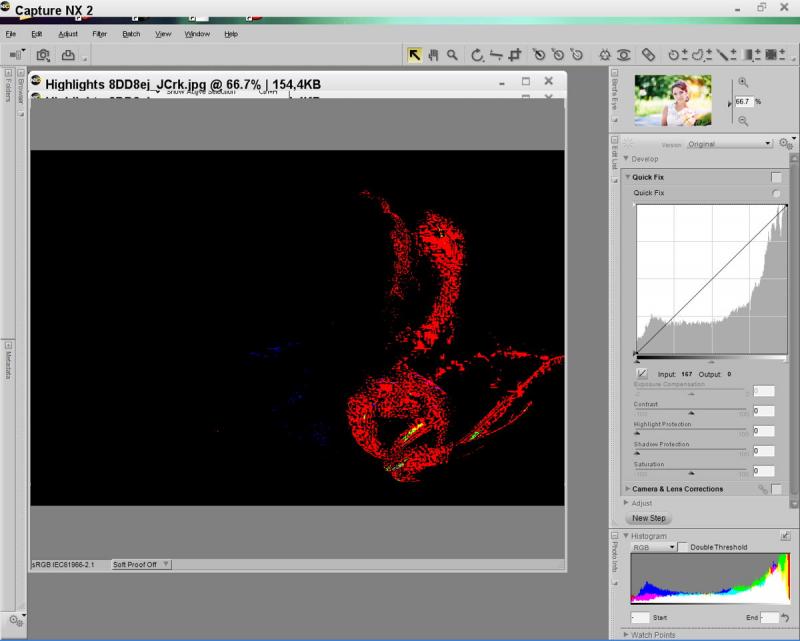The height and width of the screenshot is (641, 800).
Task: Open the Adjust menu
Action: click(x=68, y=34)
